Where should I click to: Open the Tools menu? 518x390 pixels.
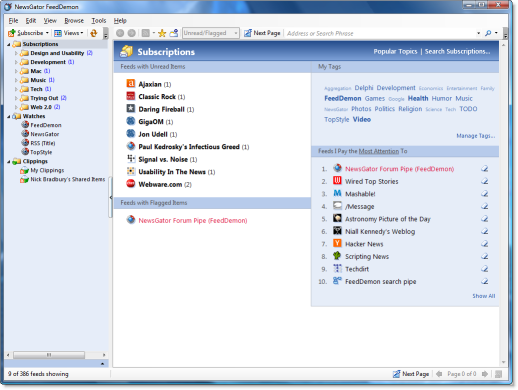click(99, 21)
